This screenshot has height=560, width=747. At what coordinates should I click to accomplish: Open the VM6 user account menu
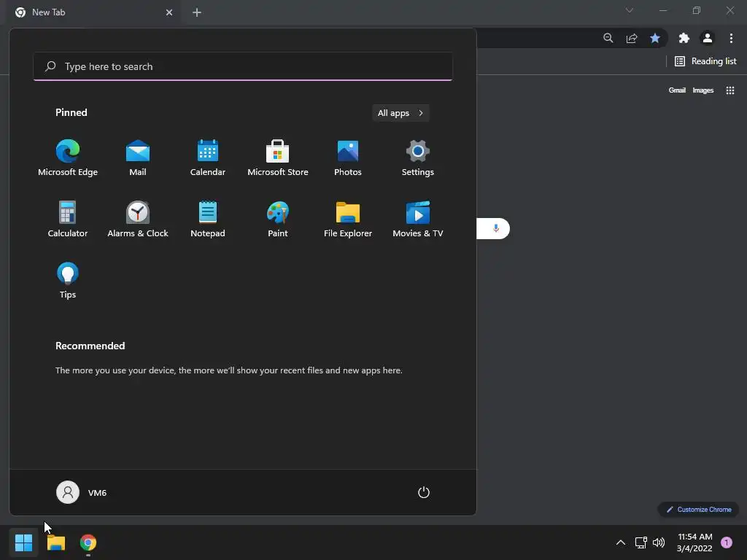tap(82, 492)
